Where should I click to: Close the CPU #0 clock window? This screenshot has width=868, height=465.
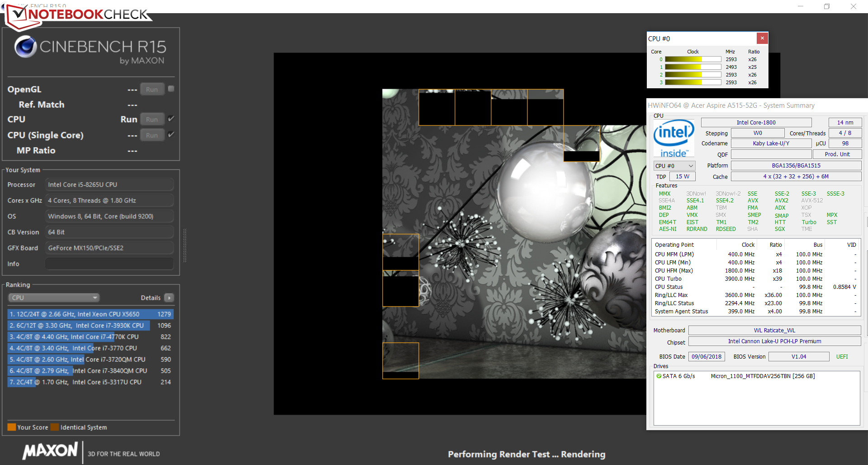pyautogui.click(x=762, y=38)
